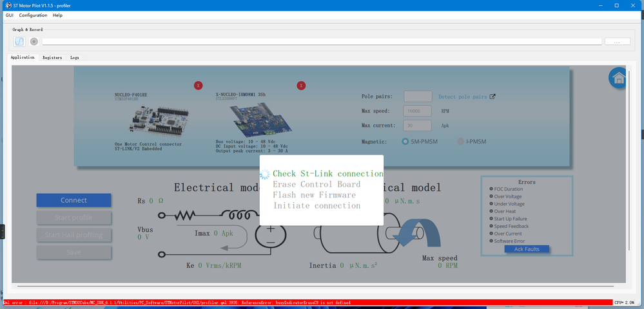
Task: Click the "Check St-Link connection" step
Action: 327,174
